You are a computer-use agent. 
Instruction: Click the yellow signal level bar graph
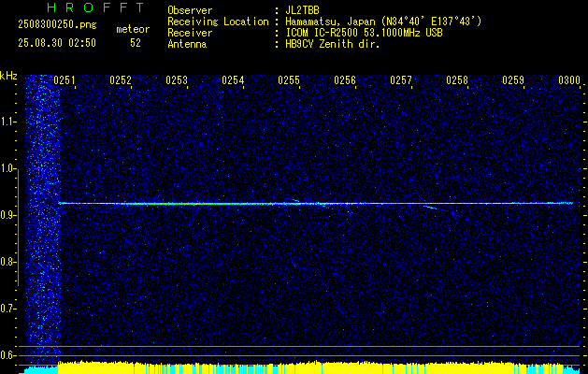coord(311,367)
